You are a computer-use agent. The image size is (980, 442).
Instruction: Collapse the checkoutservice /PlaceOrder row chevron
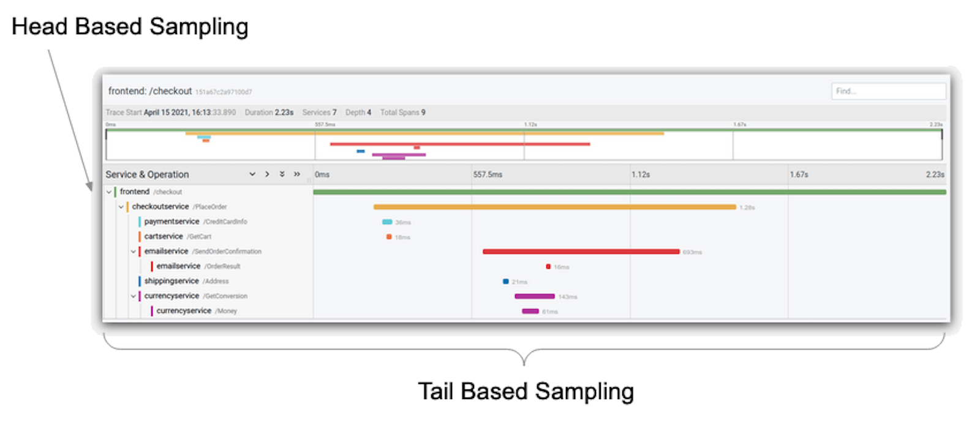121,207
